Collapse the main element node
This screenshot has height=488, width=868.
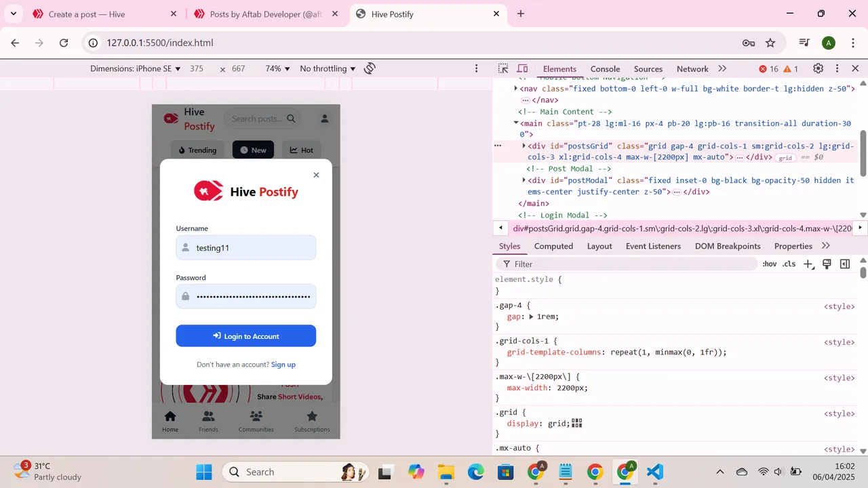tap(516, 123)
